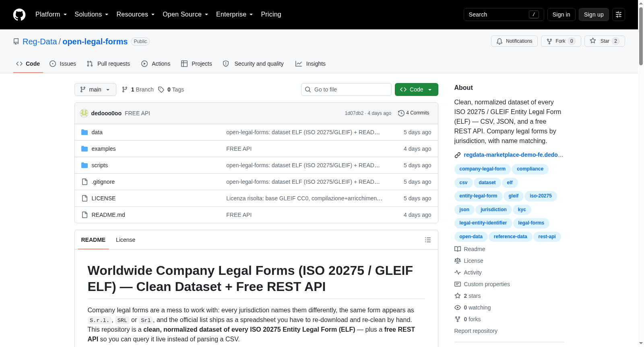Go to Pricing page

(271, 15)
